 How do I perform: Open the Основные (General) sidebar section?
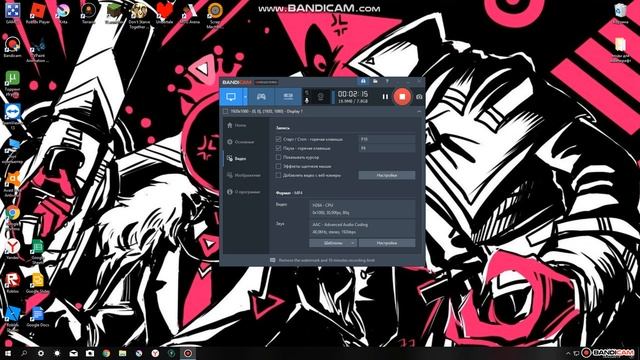[x=240, y=142]
